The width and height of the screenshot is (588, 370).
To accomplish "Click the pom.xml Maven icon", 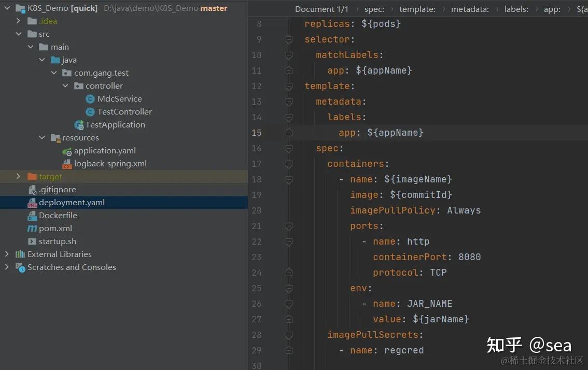I will coord(33,228).
